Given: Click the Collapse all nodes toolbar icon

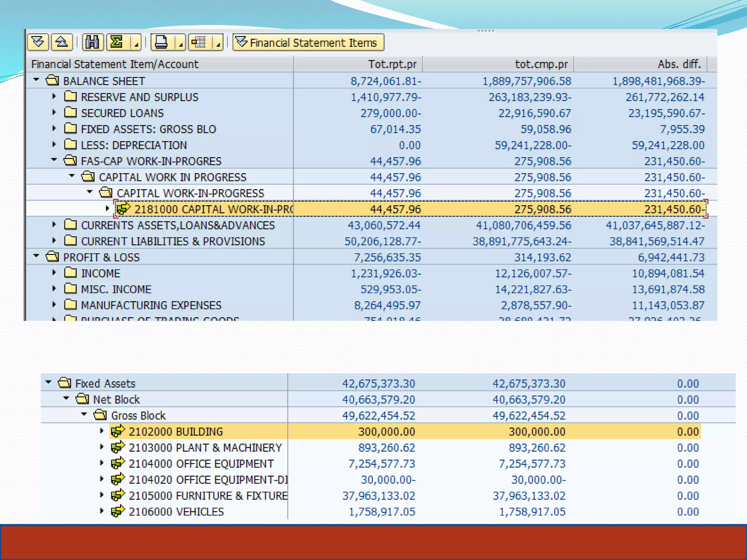Looking at the screenshot, I should (x=62, y=42).
